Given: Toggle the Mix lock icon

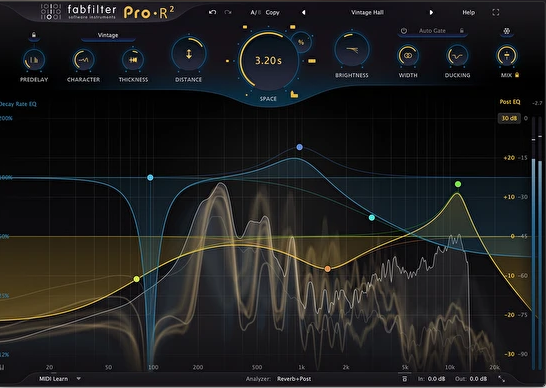Looking at the screenshot, I should pyautogui.click(x=517, y=75).
